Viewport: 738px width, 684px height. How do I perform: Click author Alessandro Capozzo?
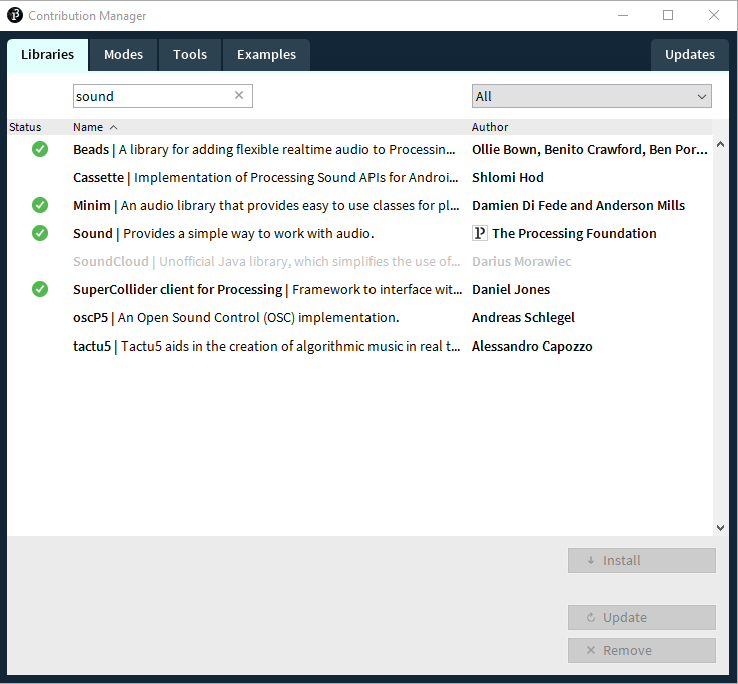(x=532, y=346)
